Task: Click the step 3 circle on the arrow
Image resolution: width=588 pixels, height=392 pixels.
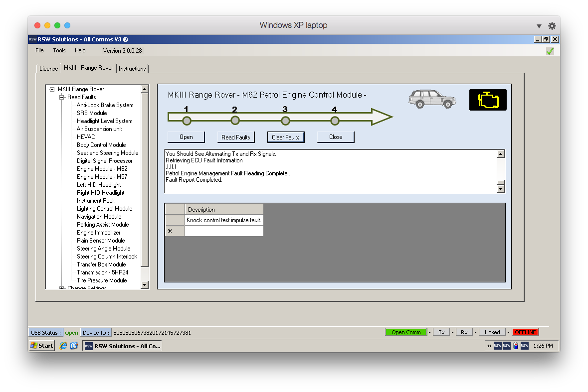Action: tap(285, 121)
